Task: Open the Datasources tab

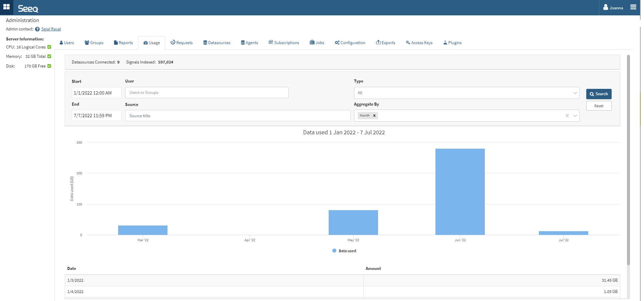Action: pyautogui.click(x=217, y=43)
